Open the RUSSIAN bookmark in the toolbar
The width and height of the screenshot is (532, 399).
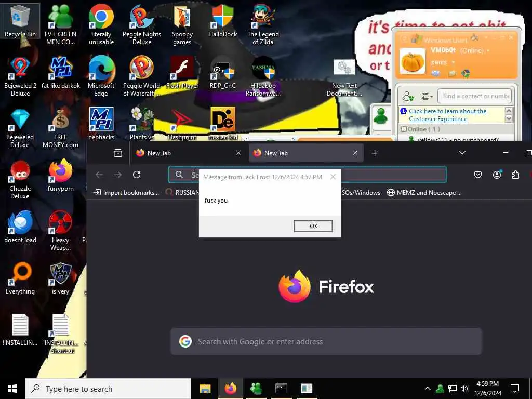pos(182,193)
